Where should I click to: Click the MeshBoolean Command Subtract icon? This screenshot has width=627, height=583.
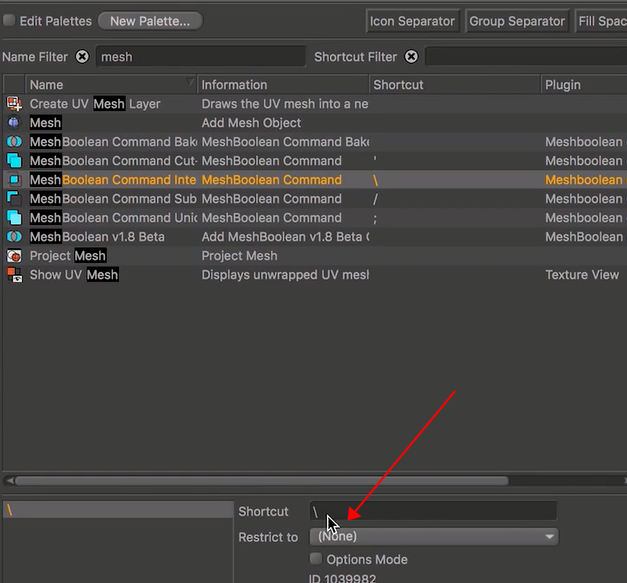pos(14,199)
